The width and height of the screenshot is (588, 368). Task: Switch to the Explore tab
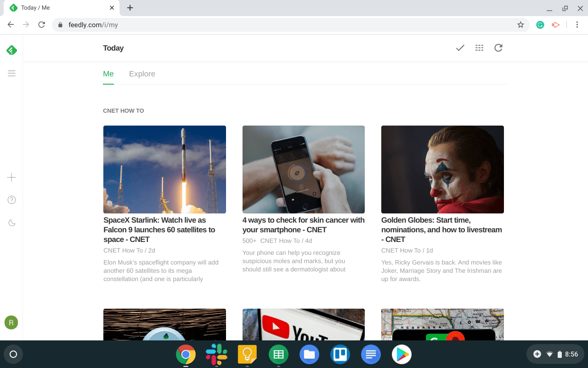142,74
